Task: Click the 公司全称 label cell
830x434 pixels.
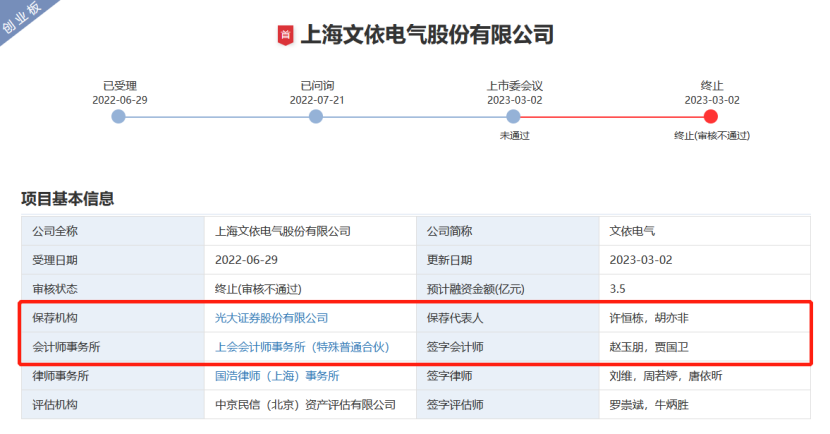Action: coord(113,231)
